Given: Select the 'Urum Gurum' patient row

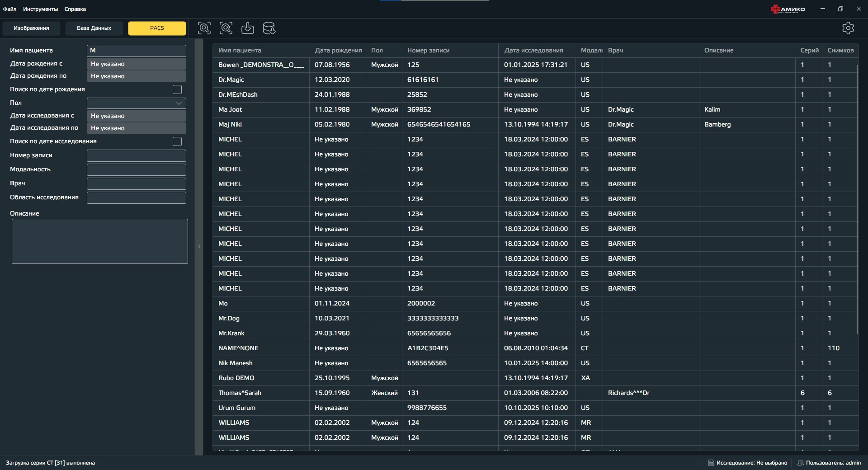Looking at the screenshot, I should coord(535,408).
